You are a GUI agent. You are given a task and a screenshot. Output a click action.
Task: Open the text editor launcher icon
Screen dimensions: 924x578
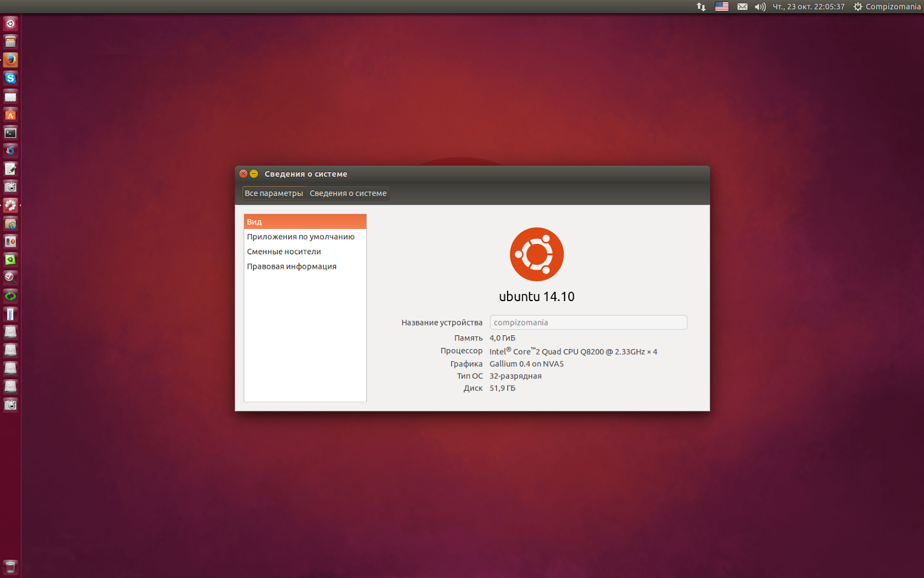(x=10, y=169)
